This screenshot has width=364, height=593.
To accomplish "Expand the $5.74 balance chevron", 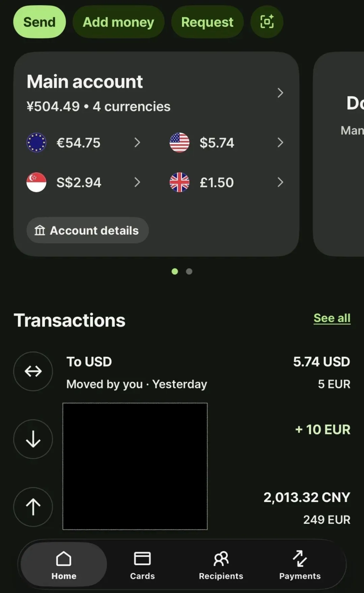I will click(x=280, y=143).
